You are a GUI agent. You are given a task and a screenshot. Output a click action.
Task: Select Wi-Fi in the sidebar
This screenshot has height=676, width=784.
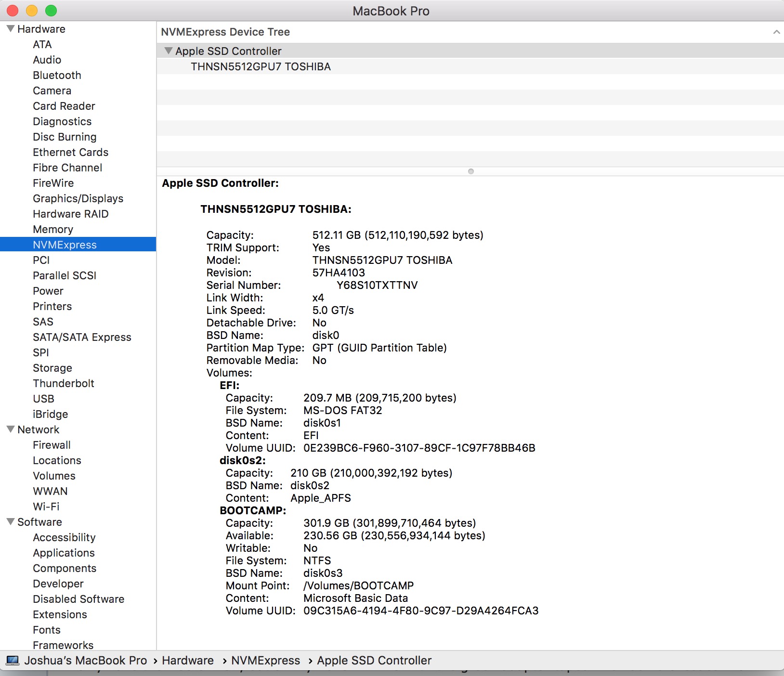46,507
